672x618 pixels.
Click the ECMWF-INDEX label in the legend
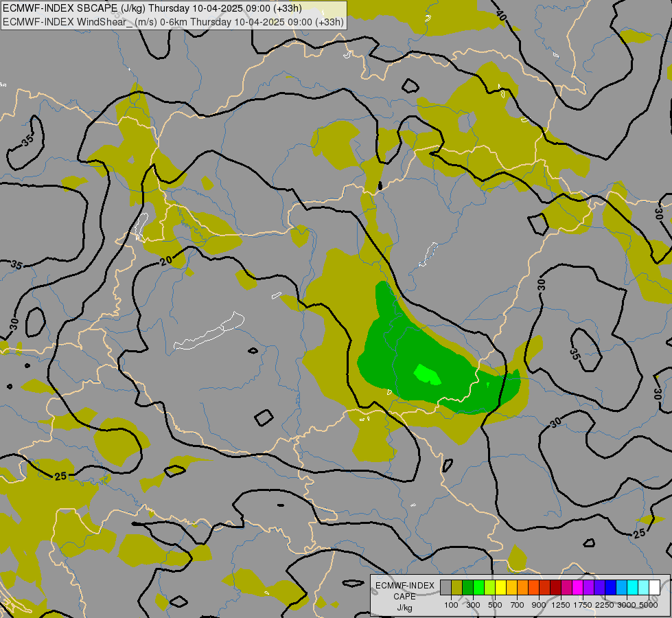pyautogui.click(x=404, y=586)
